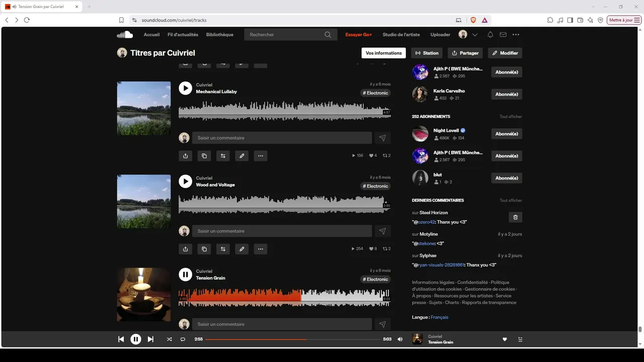Open the queue list in the player bar

click(520, 339)
